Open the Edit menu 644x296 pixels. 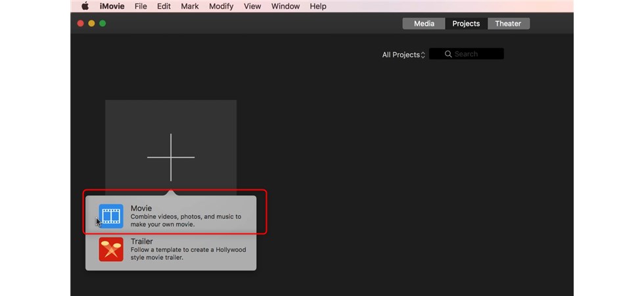tap(164, 6)
